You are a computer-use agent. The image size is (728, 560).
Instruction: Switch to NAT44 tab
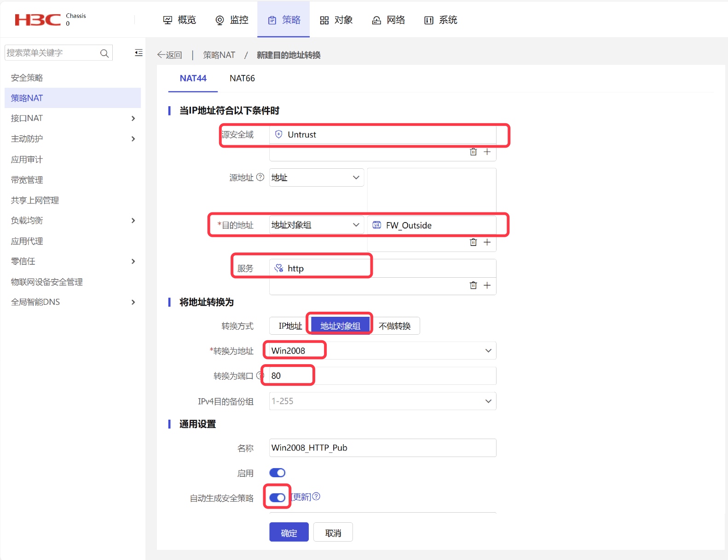193,78
